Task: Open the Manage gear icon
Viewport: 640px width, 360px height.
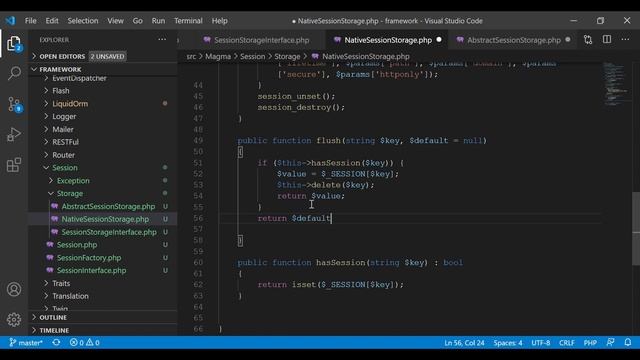Action: tap(14, 319)
